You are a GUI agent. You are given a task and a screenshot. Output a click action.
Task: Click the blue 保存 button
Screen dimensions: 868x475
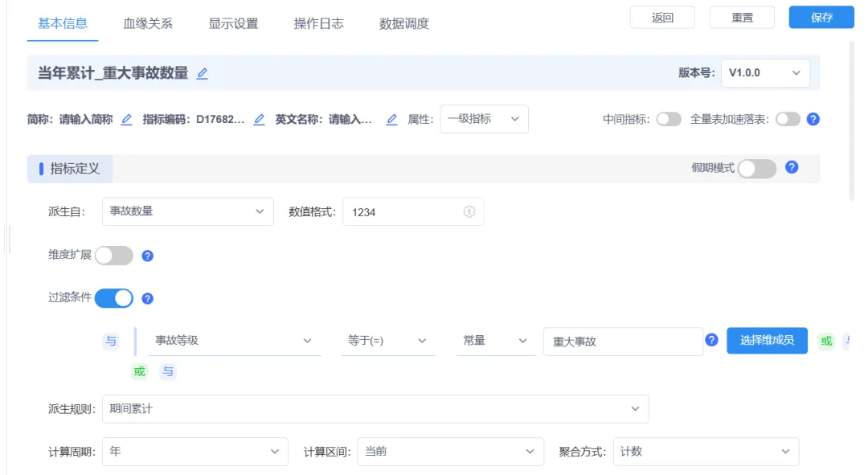click(x=821, y=17)
